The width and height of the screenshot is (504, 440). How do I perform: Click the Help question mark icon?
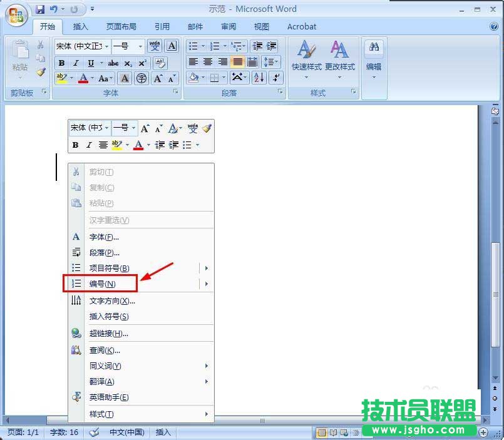click(494, 26)
